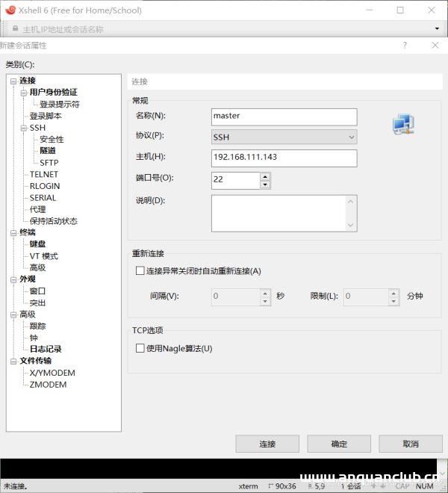Increase the 间隔 seconds value
Viewport: 448px width, 493px height.
pyautogui.click(x=265, y=294)
